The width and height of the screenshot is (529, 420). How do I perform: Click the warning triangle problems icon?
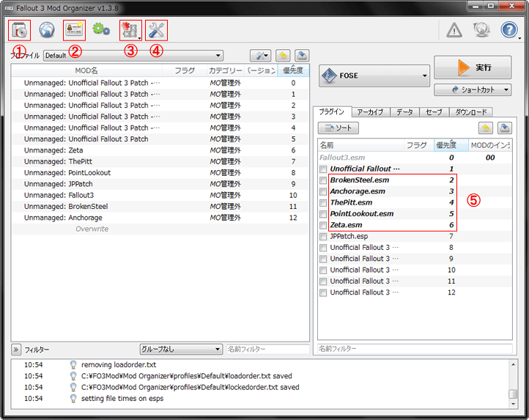(x=454, y=30)
